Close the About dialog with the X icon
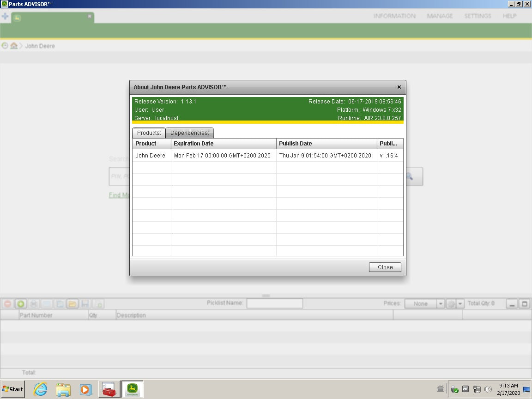Viewport: 532px width, 399px height. click(399, 87)
